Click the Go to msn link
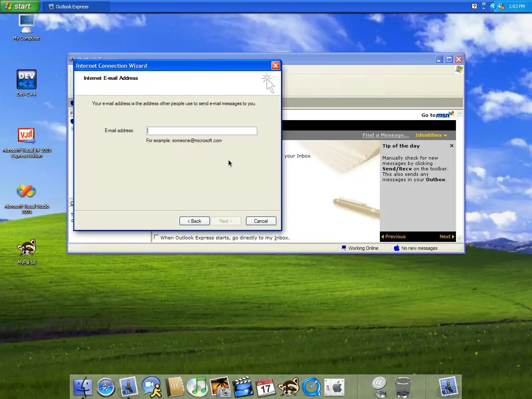 point(438,115)
